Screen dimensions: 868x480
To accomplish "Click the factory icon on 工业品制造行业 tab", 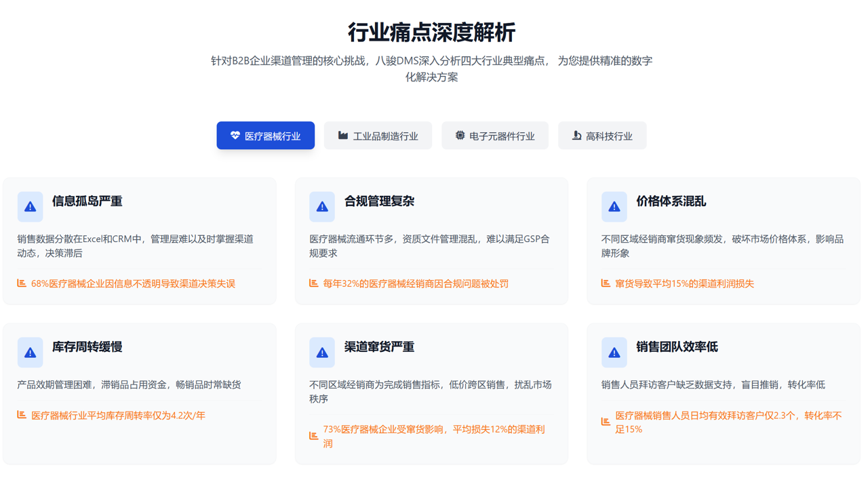I will click(342, 135).
